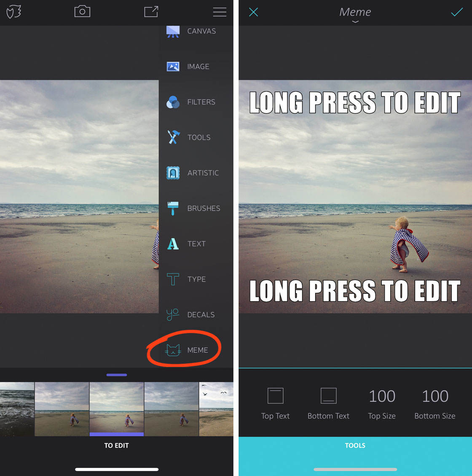Open the Tools hammer icon
Image resolution: width=472 pixels, height=476 pixels.
173,137
